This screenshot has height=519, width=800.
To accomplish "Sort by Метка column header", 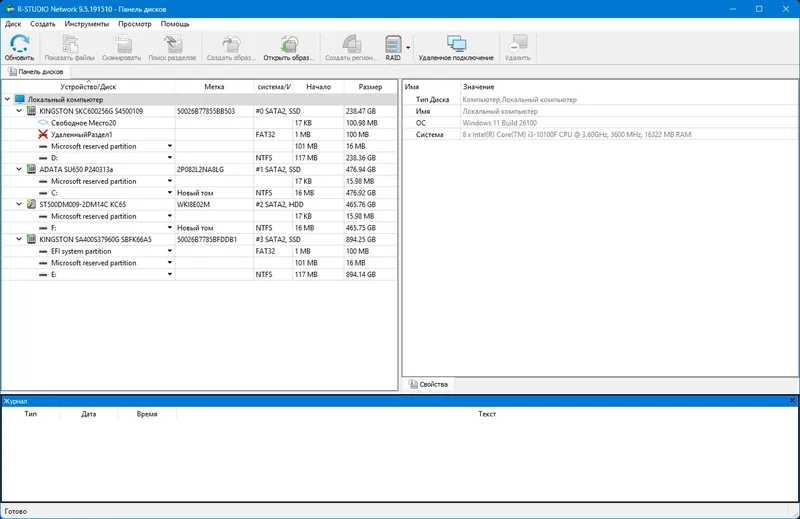I will (214, 87).
